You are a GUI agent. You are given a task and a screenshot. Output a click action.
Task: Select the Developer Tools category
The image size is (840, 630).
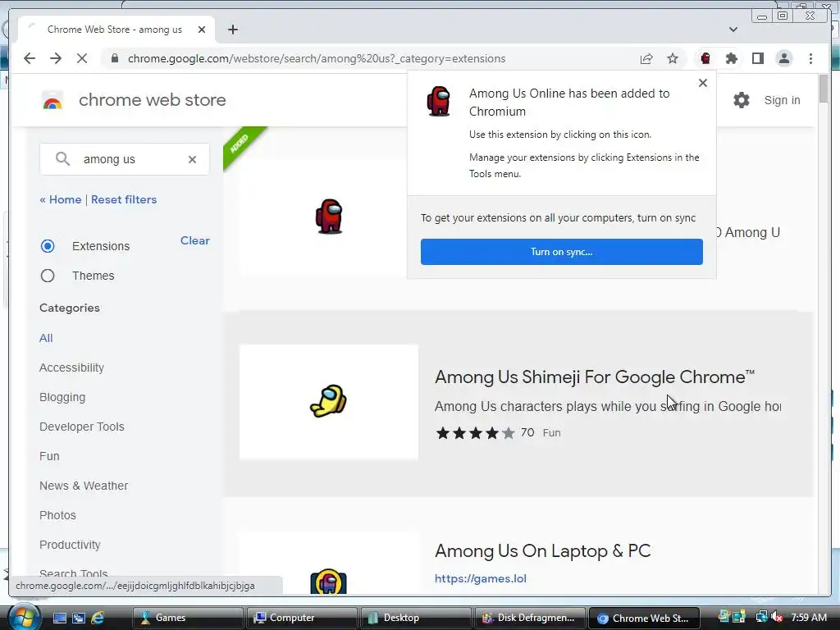81,427
